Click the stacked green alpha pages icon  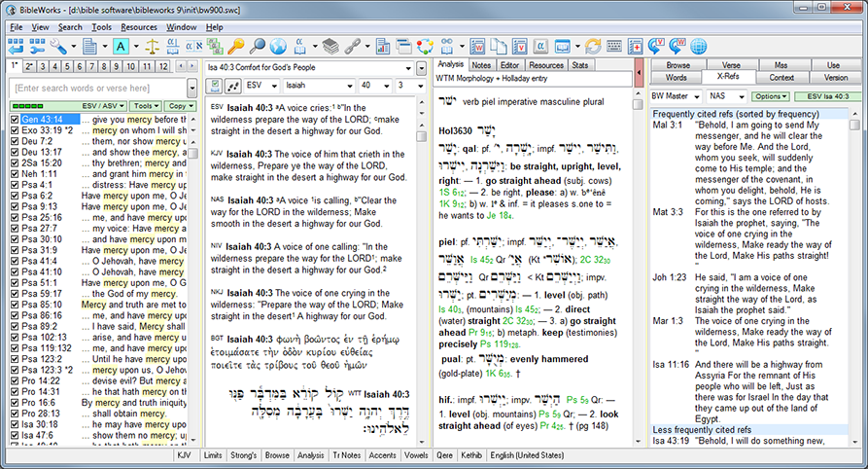coord(215,46)
